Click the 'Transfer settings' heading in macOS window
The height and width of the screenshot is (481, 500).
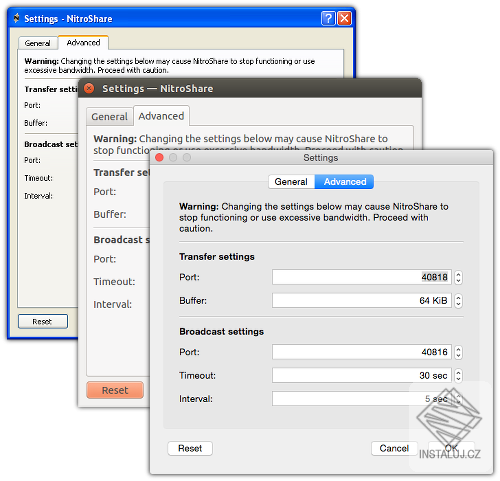[217, 257]
